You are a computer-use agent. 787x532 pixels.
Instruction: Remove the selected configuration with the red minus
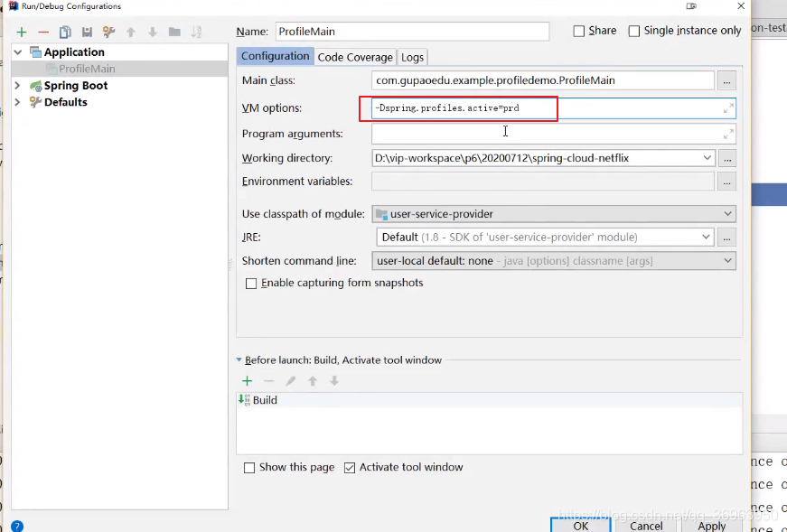click(43, 33)
